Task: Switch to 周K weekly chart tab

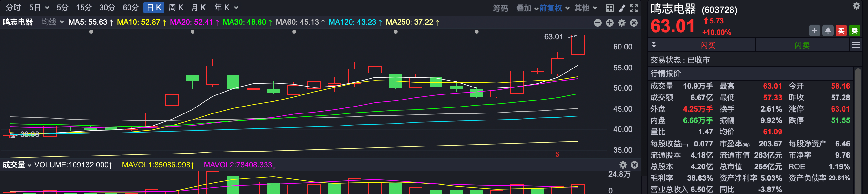Action: coord(176,7)
